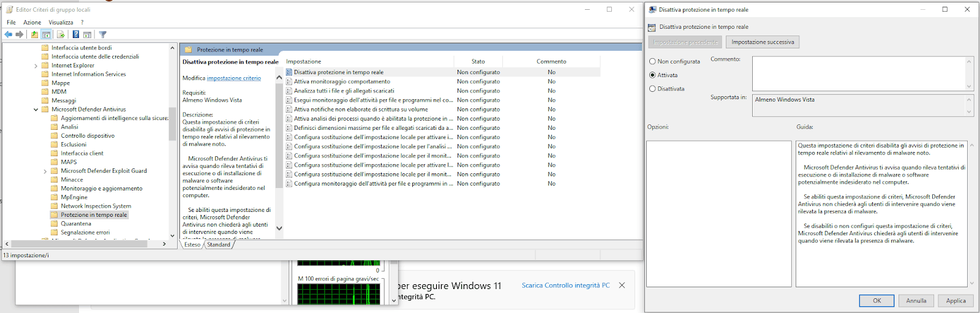This screenshot has height=313, width=980.
Task: Click the filter funnel toolbar icon
Action: pyautogui.click(x=103, y=35)
